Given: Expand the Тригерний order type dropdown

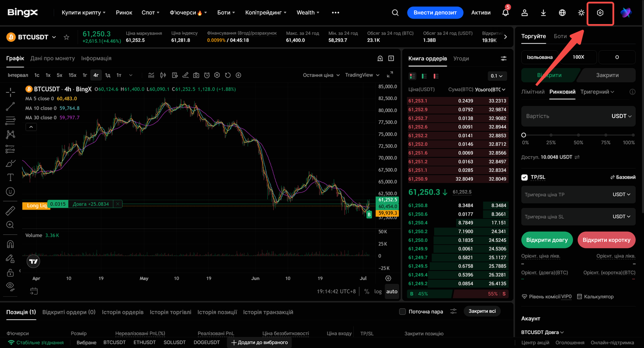Looking at the screenshot, I should click(597, 92).
